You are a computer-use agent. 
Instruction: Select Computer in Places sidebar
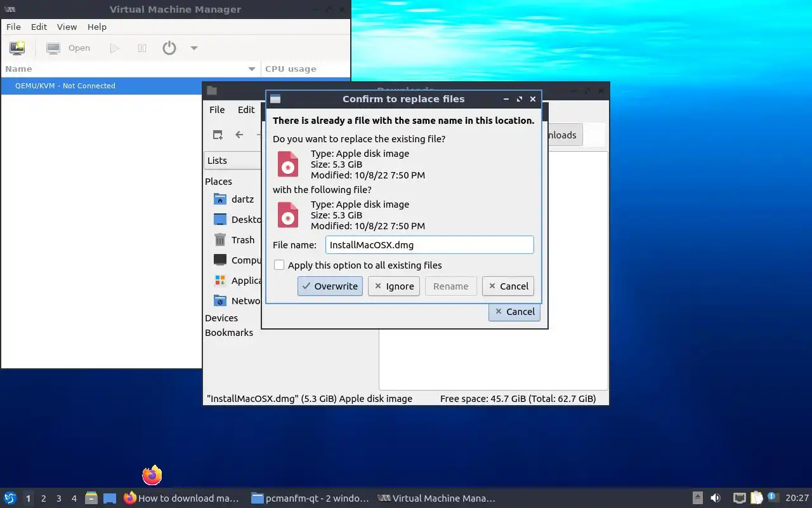point(237,260)
